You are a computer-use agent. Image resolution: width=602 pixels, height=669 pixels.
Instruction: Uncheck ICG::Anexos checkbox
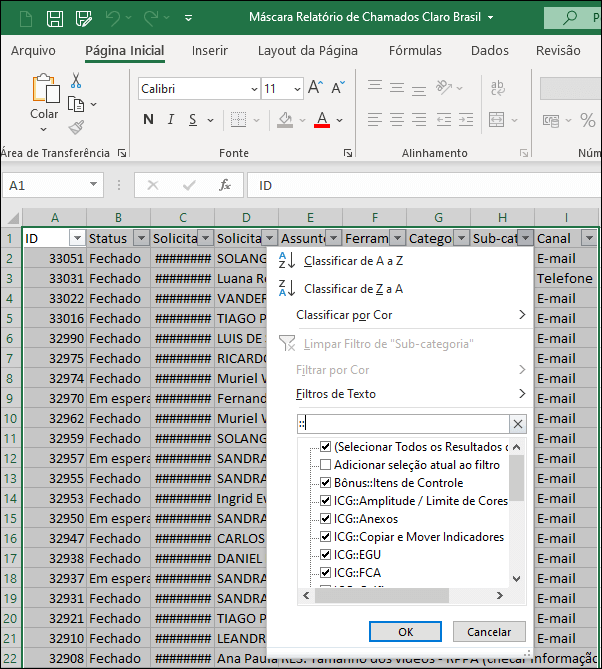[326, 518]
